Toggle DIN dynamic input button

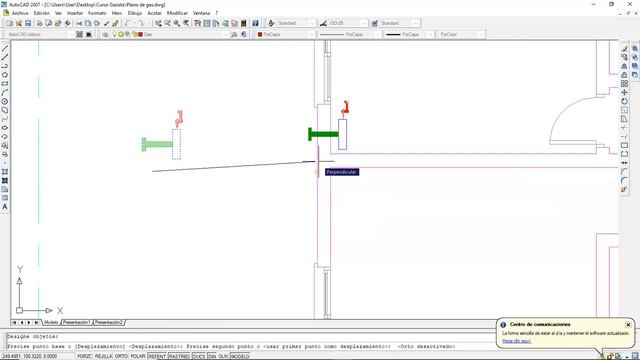click(212, 356)
